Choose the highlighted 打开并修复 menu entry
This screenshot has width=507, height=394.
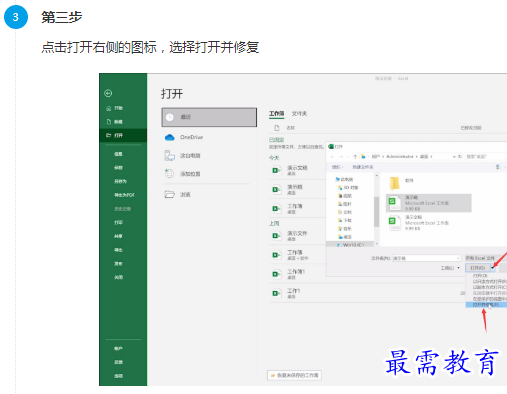click(x=486, y=305)
